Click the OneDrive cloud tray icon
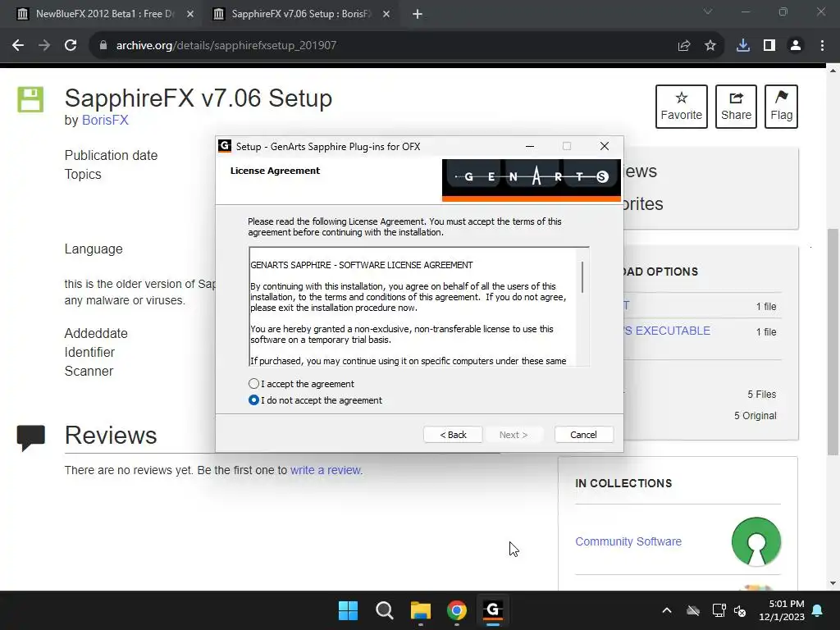Image resolution: width=840 pixels, height=630 pixels. pyautogui.click(x=693, y=610)
